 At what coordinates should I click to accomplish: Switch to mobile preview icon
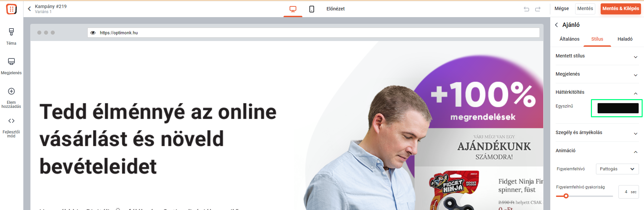(x=312, y=9)
